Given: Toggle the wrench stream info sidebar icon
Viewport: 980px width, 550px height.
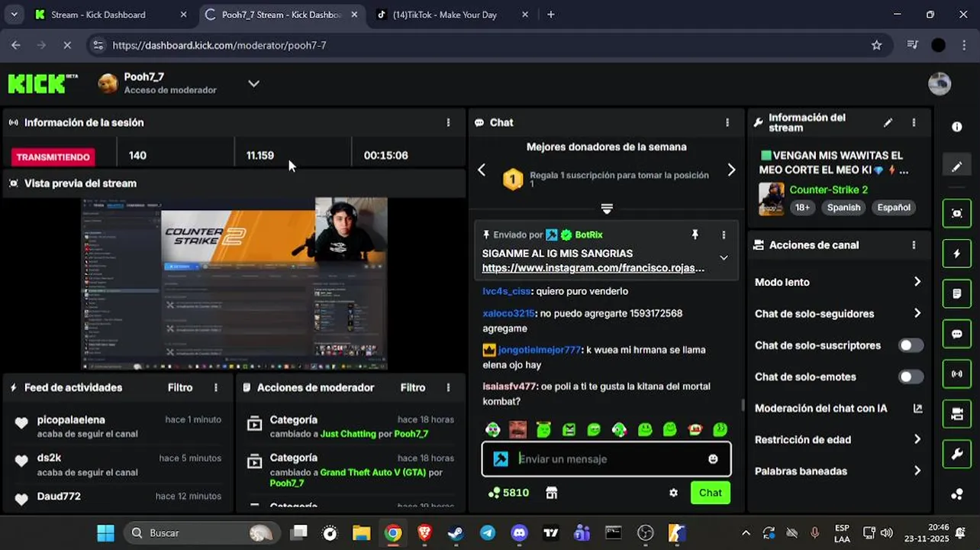Looking at the screenshot, I should pyautogui.click(x=957, y=454).
